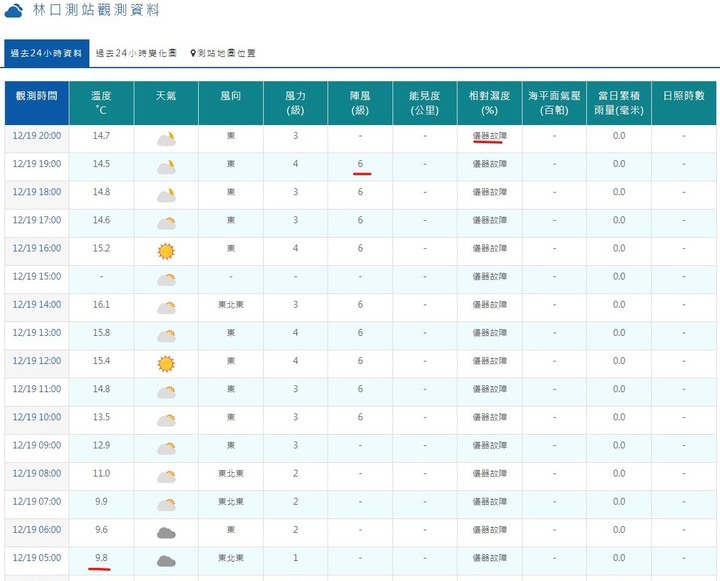This screenshot has height=581, width=720.
Task: Click wind force 4 in 13:00 row
Action: (296, 333)
